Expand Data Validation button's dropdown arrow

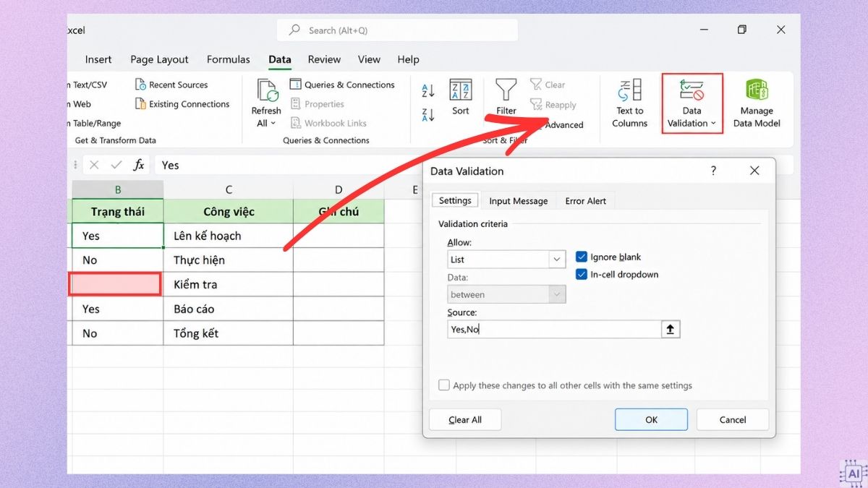(x=713, y=123)
